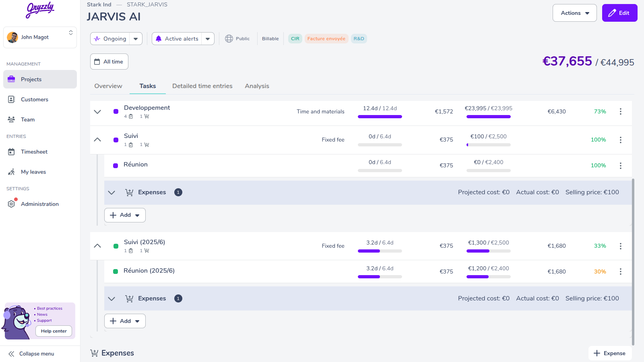Click the cart icon in Expenses heading
Viewport: 644px width, 362px height.
point(94,353)
